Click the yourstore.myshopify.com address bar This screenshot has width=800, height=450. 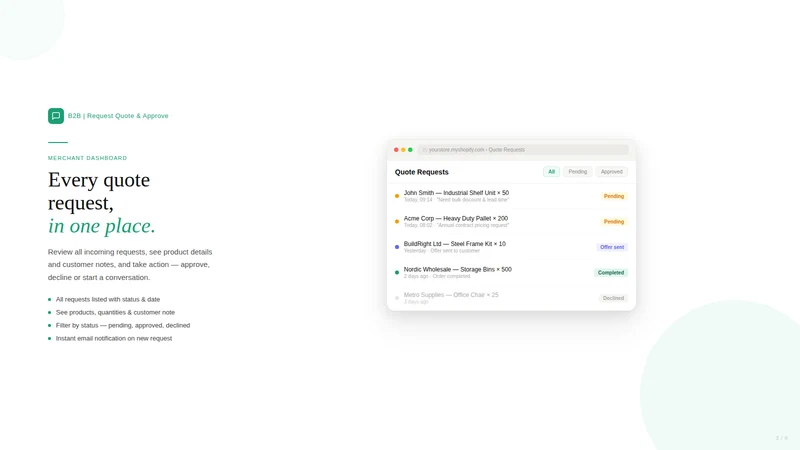coord(523,150)
